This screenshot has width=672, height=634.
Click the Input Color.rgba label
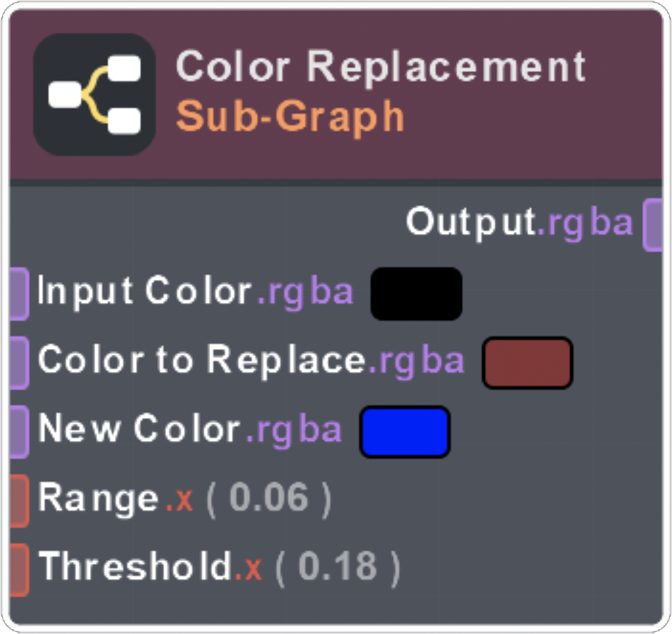pyautogui.click(x=195, y=292)
